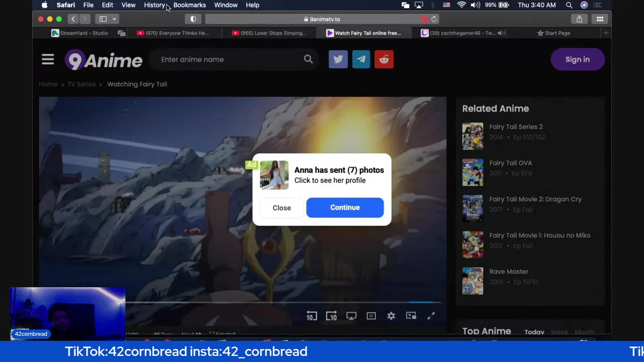
Task: Open the Telegram share button
Action: pyautogui.click(x=361, y=59)
